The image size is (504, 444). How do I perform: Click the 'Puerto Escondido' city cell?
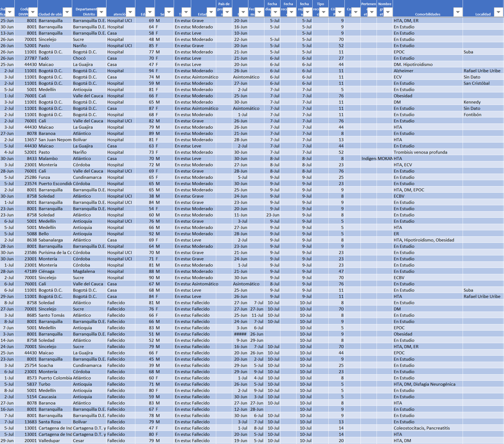tap(55, 184)
